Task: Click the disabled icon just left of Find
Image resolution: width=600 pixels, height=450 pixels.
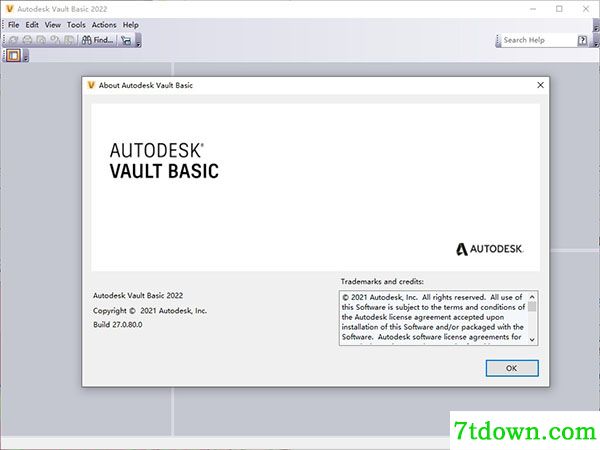Action: tap(69, 40)
